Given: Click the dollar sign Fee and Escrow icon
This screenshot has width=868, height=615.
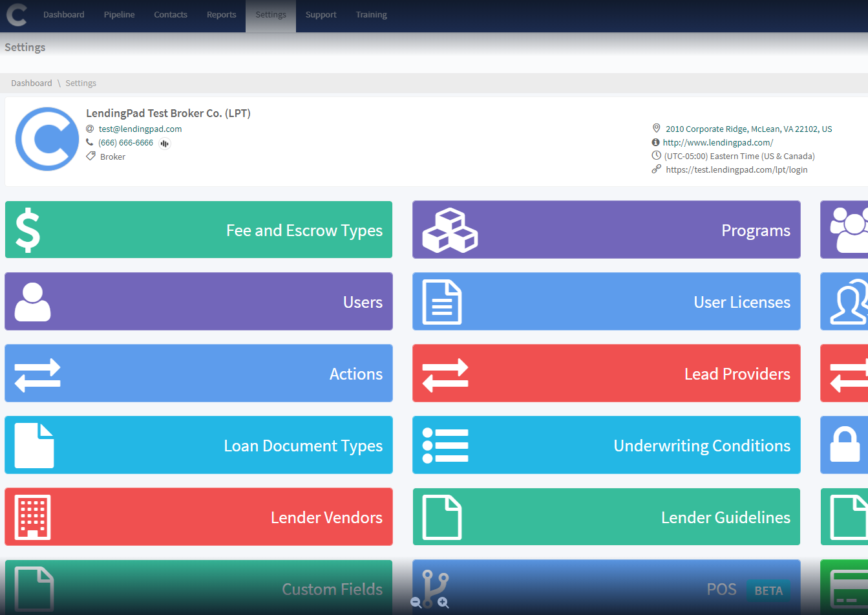Looking at the screenshot, I should (28, 230).
